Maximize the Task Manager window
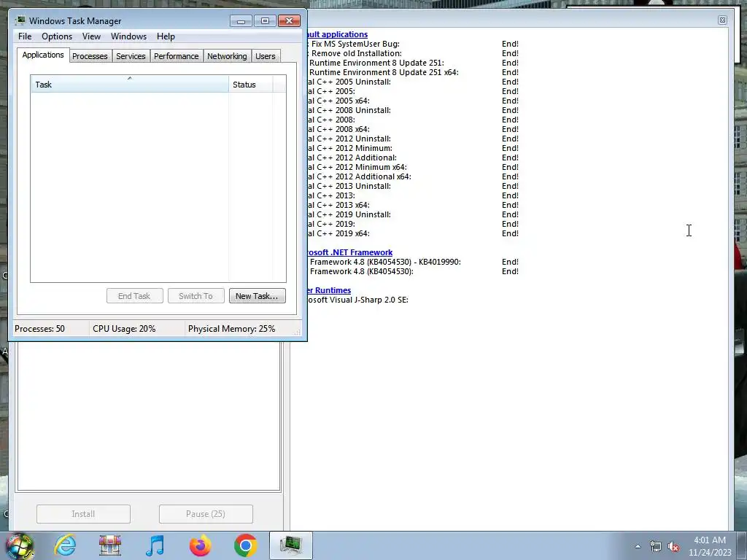 point(265,20)
